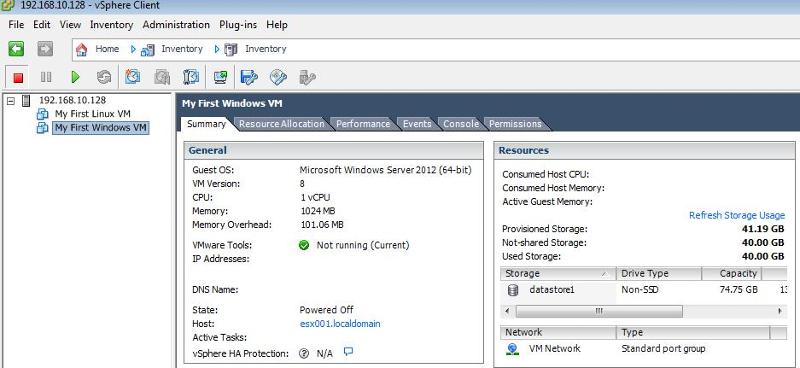Click VM icon beside My First Linux VM

point(43,114)
